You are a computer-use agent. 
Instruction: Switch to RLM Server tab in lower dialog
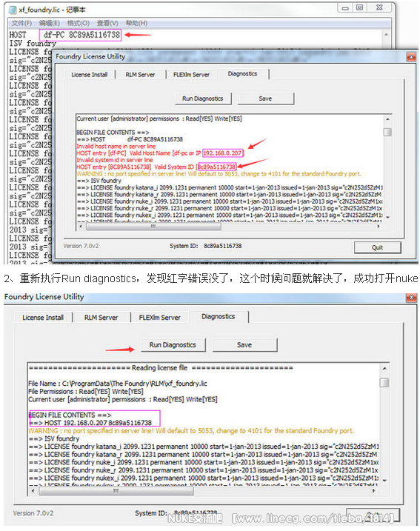101,318
